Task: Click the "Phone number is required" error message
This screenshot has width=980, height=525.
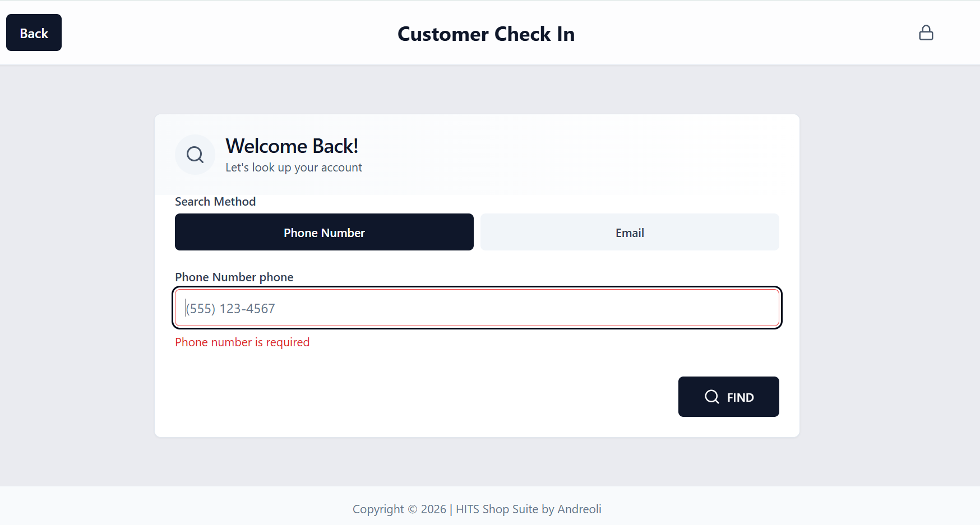Action: click(242, 342)
